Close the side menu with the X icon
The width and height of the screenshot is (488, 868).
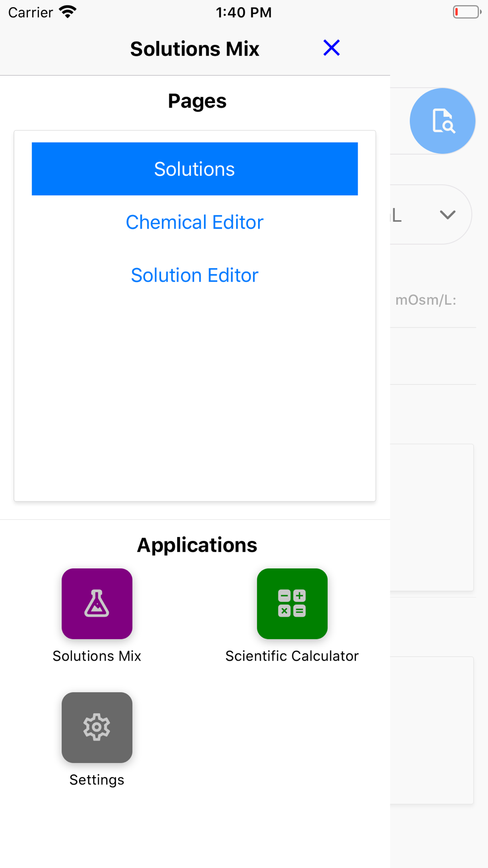click(x=331, y=48)
